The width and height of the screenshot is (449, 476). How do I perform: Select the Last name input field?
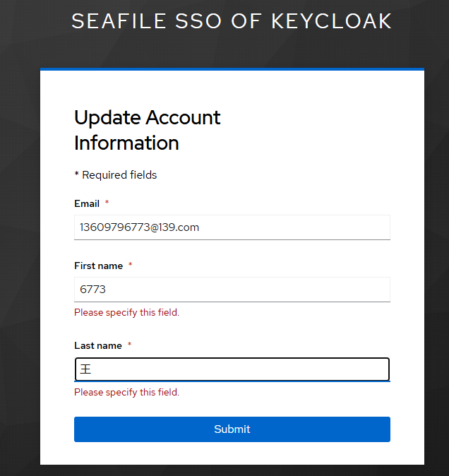pyautogui.click(x=232, y=369)
